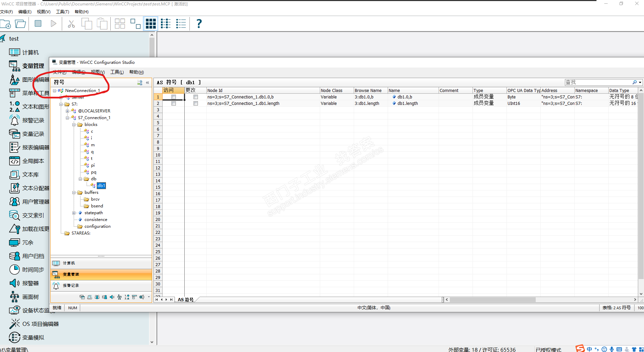This screenshot has width=644, height=352.
Task: Open 用户管理器 in the explorer sidebar
Action: pyautogui.click(x=29, y=202)
